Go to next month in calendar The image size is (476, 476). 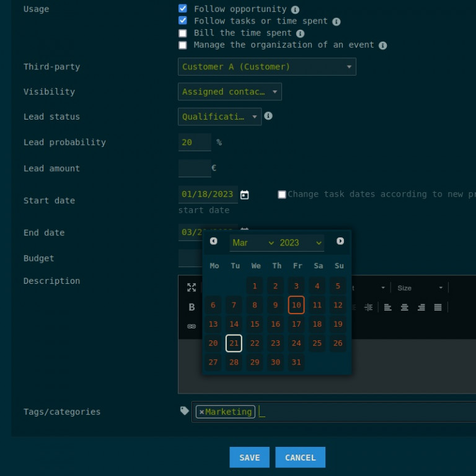click(x=340, y=241)
